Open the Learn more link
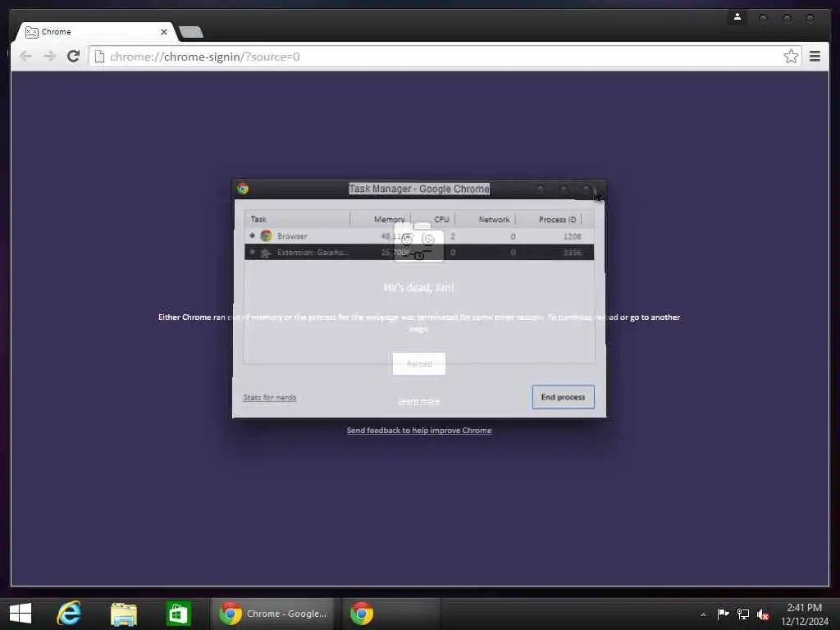The image size is (840, 630). point(419,401)
